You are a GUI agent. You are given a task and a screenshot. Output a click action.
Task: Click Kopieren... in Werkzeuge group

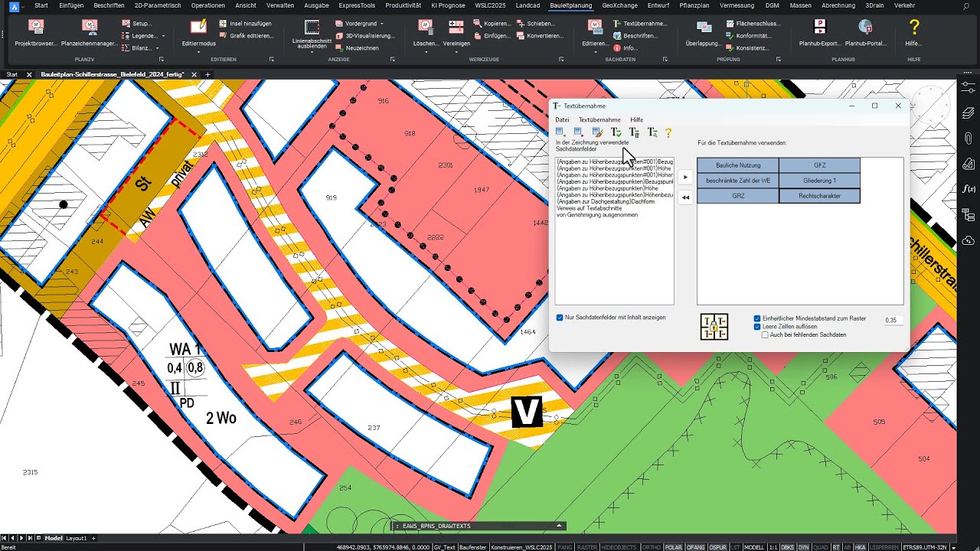pyautogui.click(x=492, y=24)
